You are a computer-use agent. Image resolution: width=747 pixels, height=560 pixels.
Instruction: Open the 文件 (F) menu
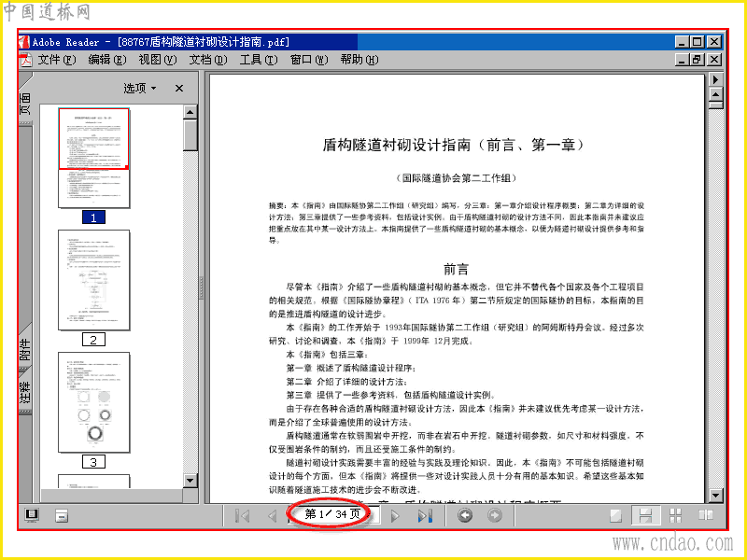(57, 60)
